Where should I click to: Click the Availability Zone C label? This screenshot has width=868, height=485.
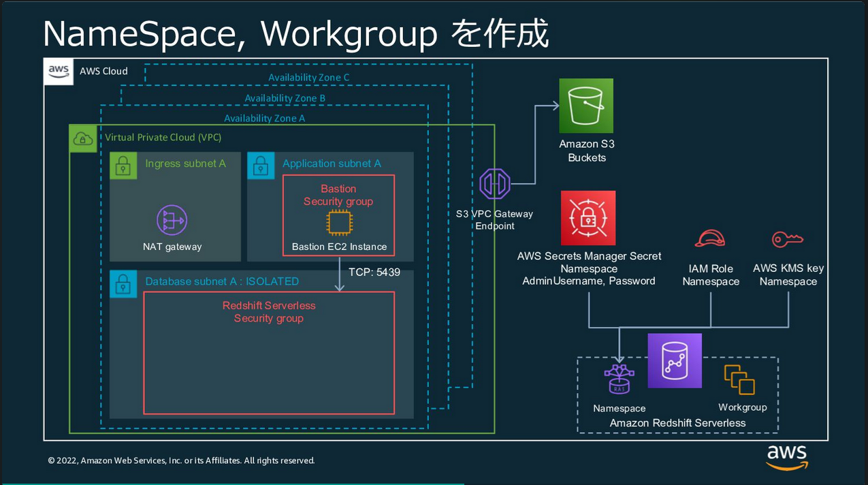pyautogui.click(x=309, y=78)
